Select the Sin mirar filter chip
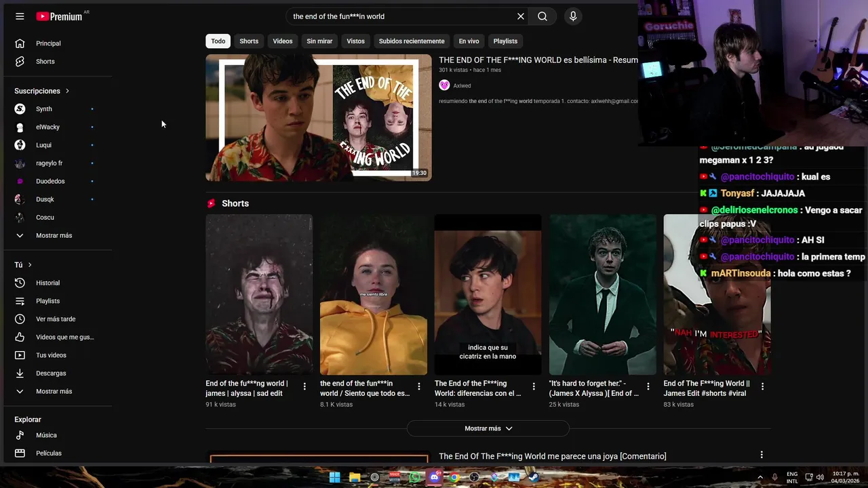The image size is (868, 488). tap(319, 41)
